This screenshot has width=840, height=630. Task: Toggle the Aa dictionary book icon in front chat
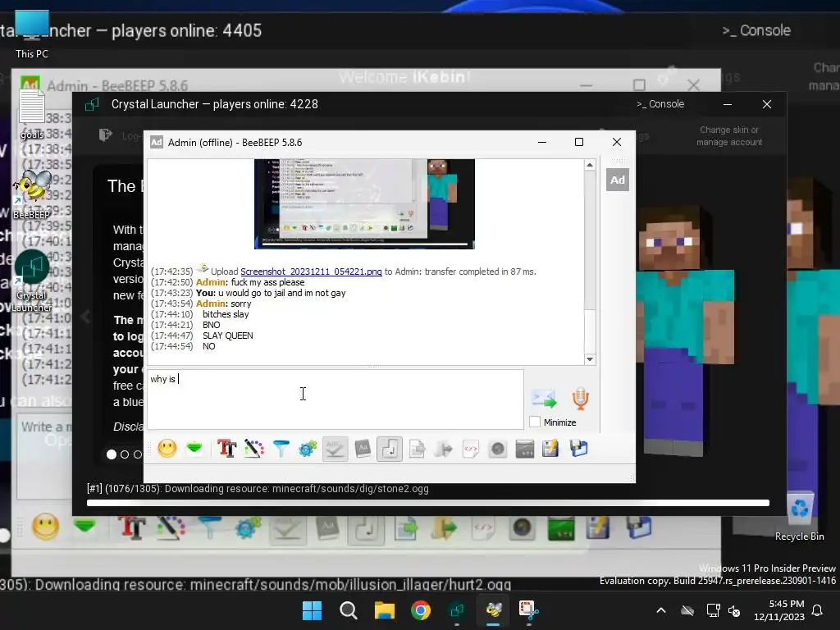click(362, 449)
